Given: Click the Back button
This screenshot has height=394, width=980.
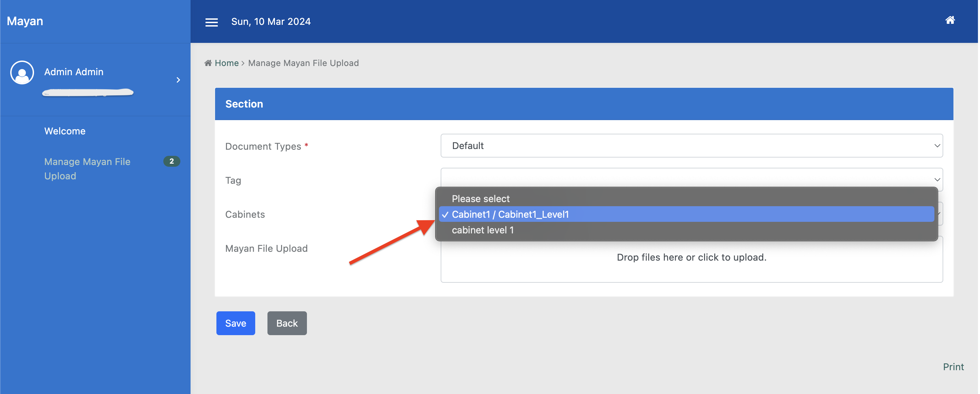Looking at the screenshot, I should (x=287, y=323).
